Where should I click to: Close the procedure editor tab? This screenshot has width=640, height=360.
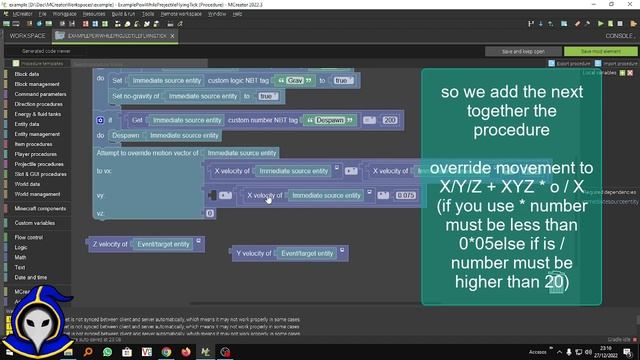tap(172, 36)
